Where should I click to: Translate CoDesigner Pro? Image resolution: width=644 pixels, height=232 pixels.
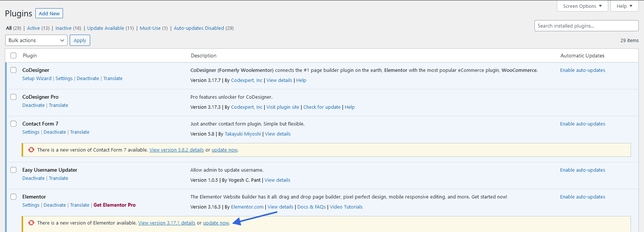click(59, 105)
